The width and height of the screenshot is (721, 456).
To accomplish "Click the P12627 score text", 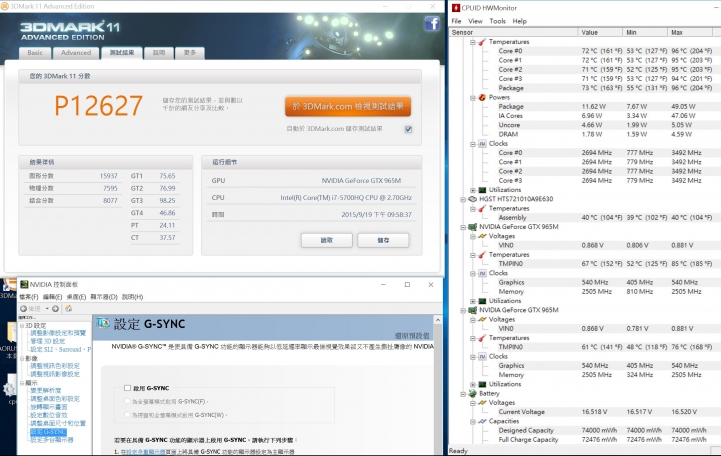I will tap(99, 106).
